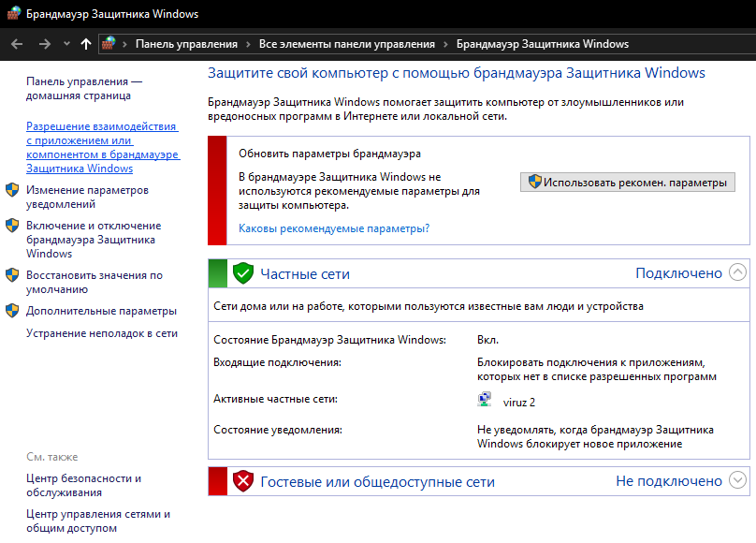Open the recent locations dropdown arrow

(x=66, y=44)
